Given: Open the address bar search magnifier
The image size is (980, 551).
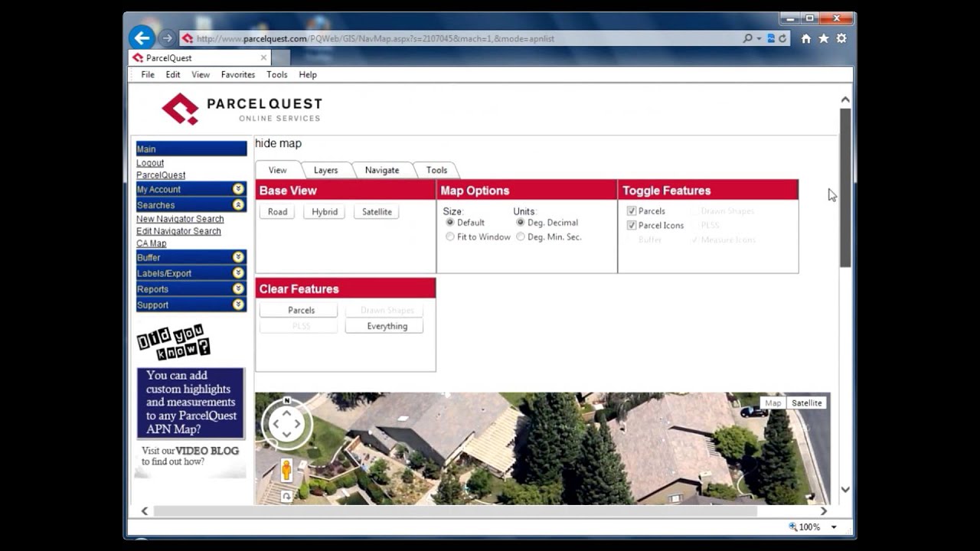Looking at the screenshot, I should [x=747, y=38].
